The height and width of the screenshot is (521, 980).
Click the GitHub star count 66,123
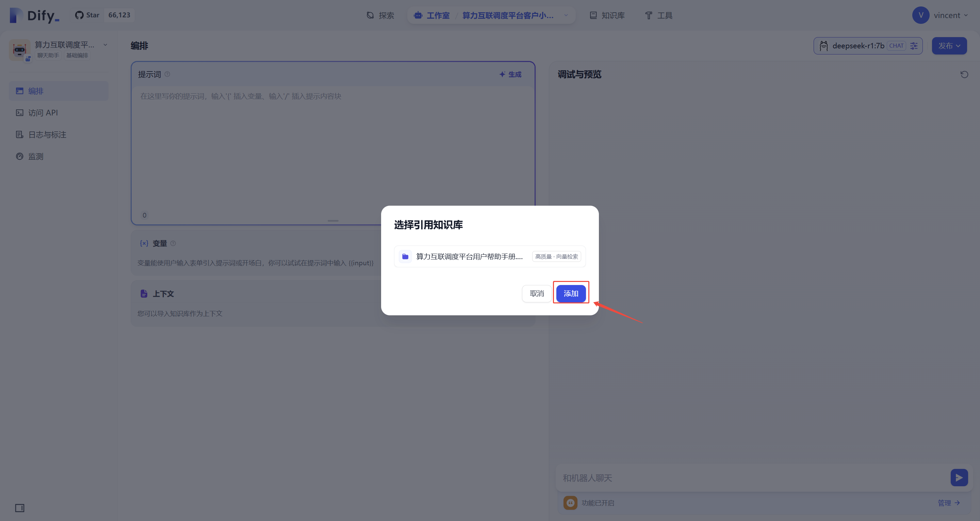tap(119, 15)
